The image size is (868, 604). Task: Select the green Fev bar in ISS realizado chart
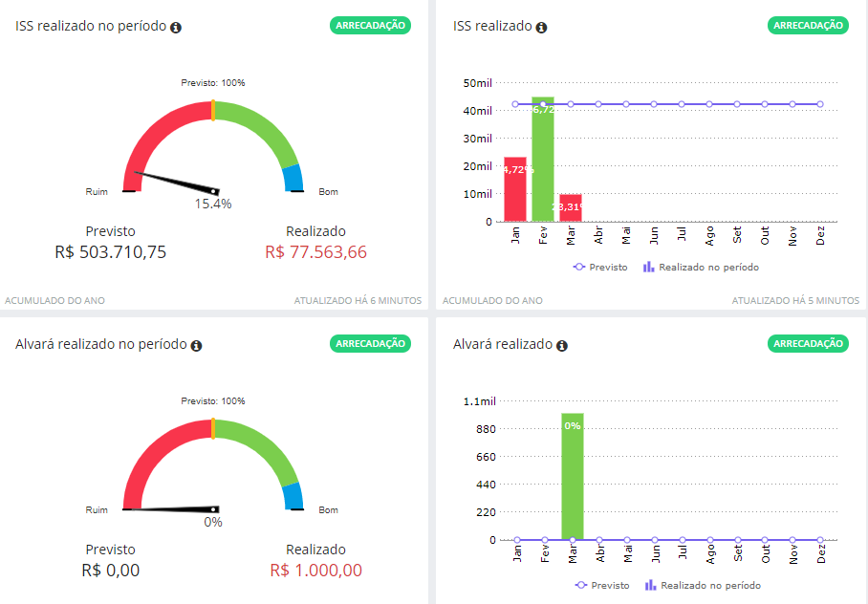click(543, 162)
